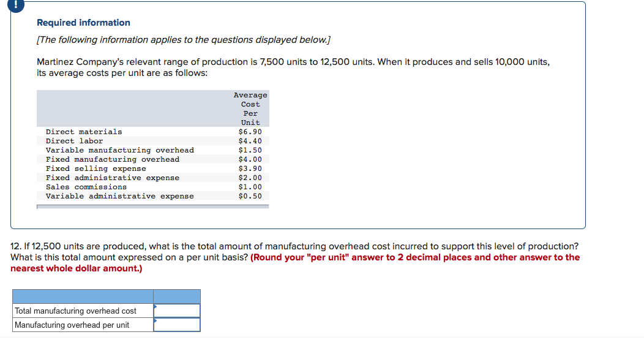Screen dimensions: 644x340
Task: Click the Martinez Company description paragraph
Action: pyautogui.click(x=293, y=67)
